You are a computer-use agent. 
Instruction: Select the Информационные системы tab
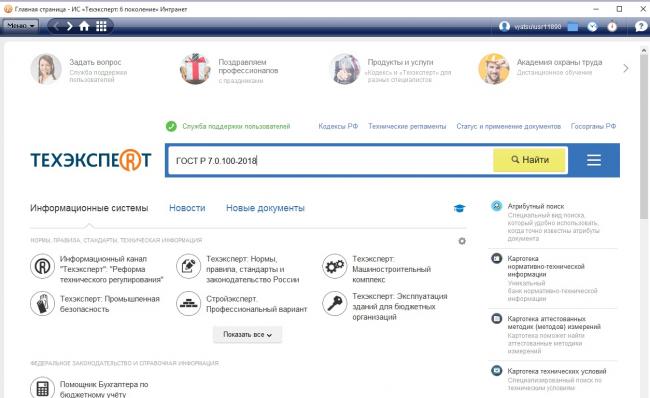(x=89, y=208)
